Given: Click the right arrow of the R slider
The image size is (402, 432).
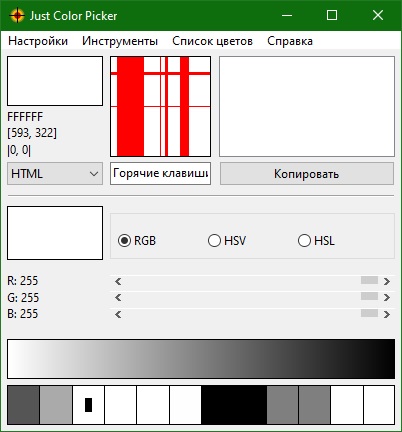Looking at the screenshot, I should [387, 281].
